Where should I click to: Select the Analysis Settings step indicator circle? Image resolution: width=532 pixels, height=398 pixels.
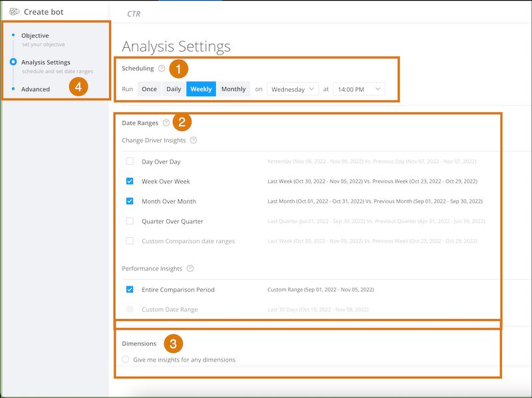[x=13, y=62]
